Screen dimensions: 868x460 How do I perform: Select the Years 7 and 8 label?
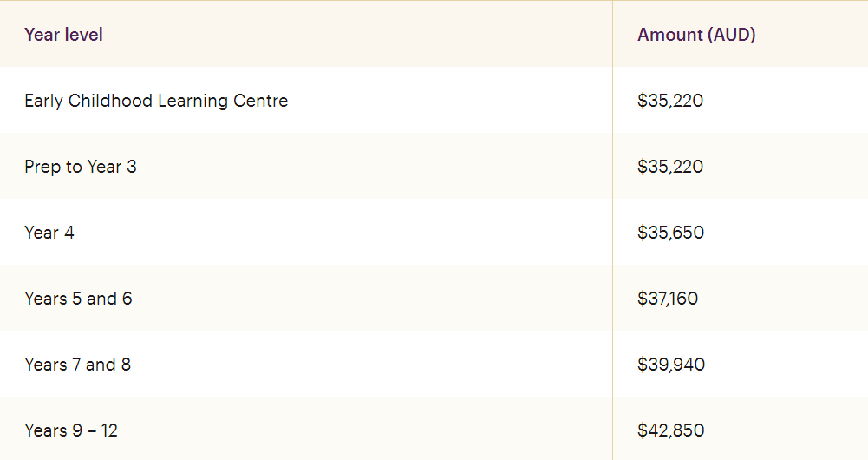click(77, 365)
